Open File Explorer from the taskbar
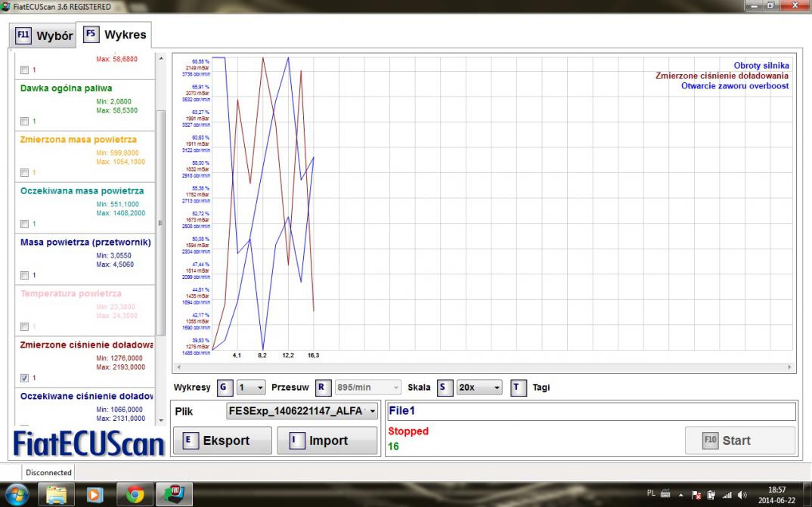Viewport: 812px width, 507px height. click(x=56, y=495)
